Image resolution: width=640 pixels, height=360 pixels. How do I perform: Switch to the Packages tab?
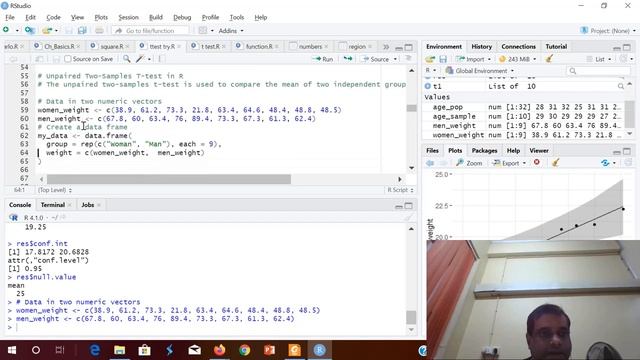pos(484,151)
